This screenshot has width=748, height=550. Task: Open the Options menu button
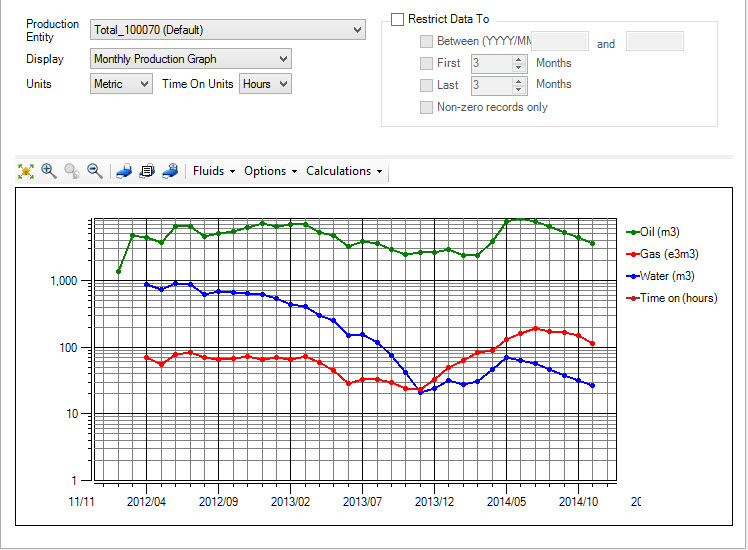[270, 171]
